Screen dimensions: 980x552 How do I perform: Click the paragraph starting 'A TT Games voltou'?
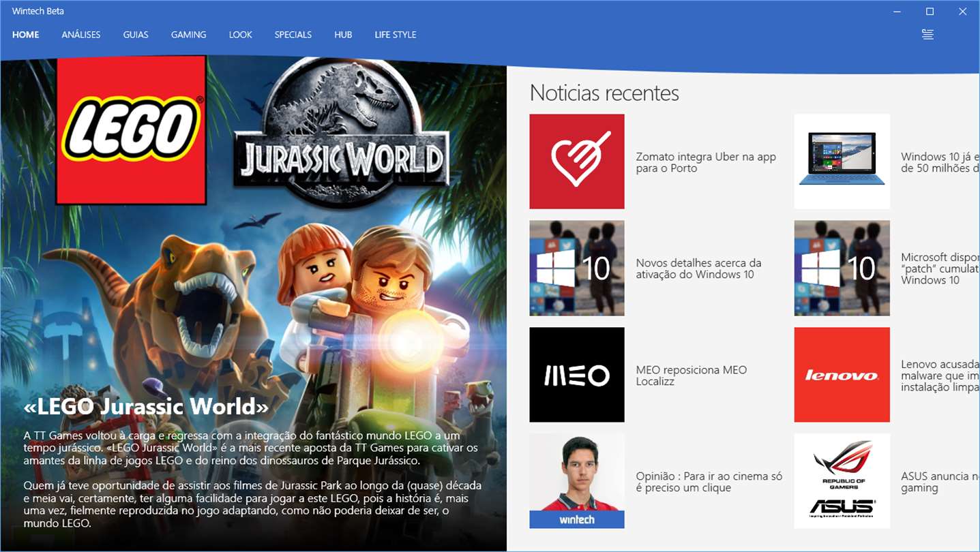click(x=251, y=448)
